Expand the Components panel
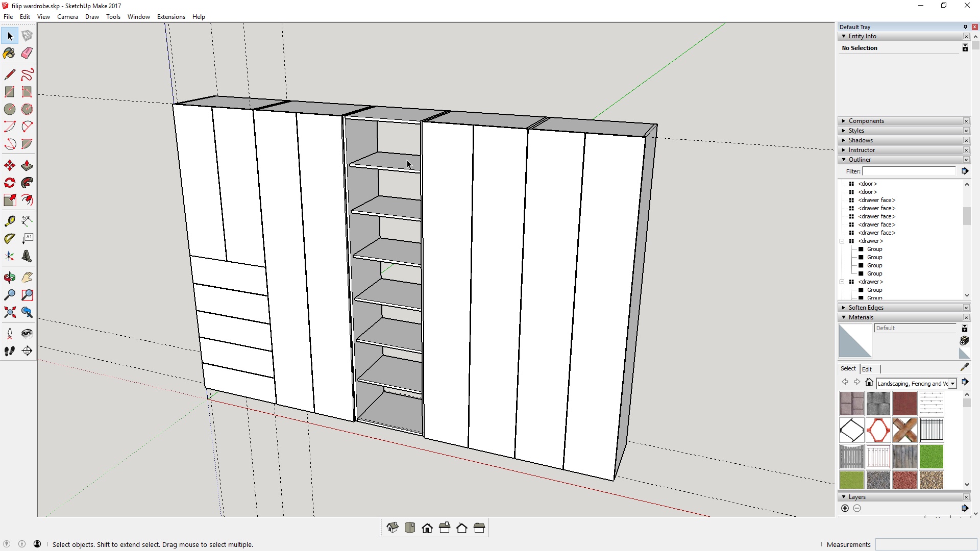This screenshot has height=551, width=980. (x=843, y=121)
